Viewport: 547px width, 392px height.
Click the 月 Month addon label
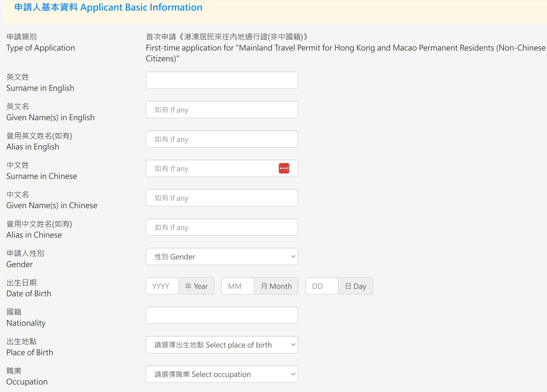(x=276, y=286)
